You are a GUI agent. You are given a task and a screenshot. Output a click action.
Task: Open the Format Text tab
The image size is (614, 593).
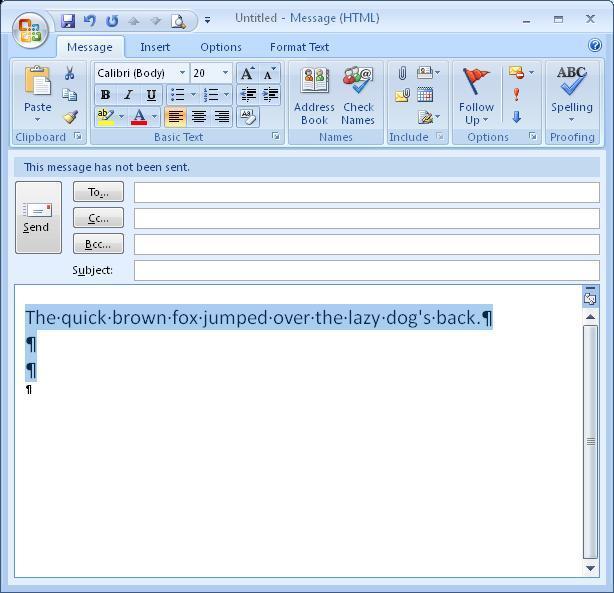(x=299, y=47)
